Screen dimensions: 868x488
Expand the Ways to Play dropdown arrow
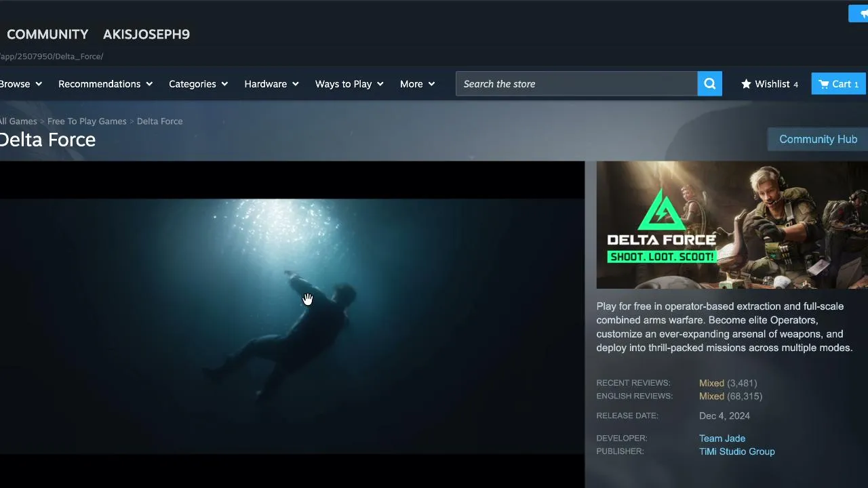[x=380, y=84]
